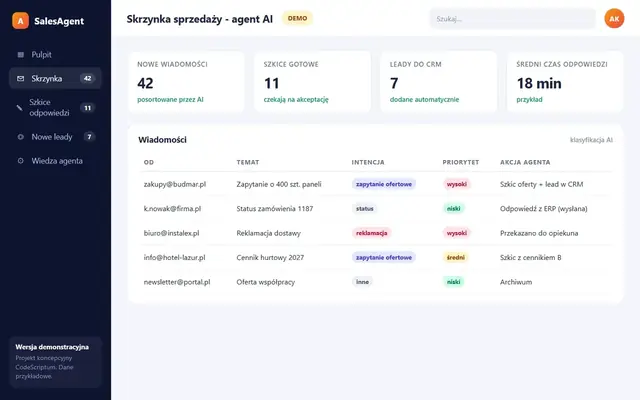The width and height of the screenshot is (640, 400).
Task: Open subject Reklamacja dostawy
Action: click(x=269, y=233)
